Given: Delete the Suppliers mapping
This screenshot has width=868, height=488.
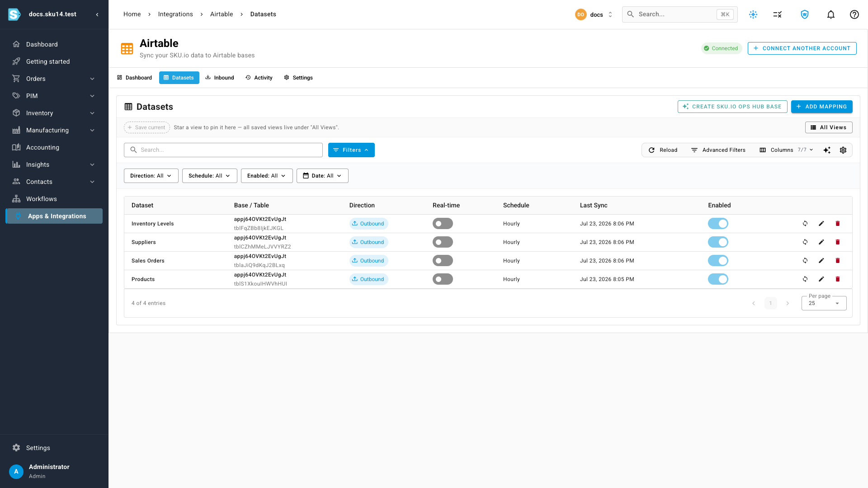Looking at the screenshot, I should [x=838, y=242].
